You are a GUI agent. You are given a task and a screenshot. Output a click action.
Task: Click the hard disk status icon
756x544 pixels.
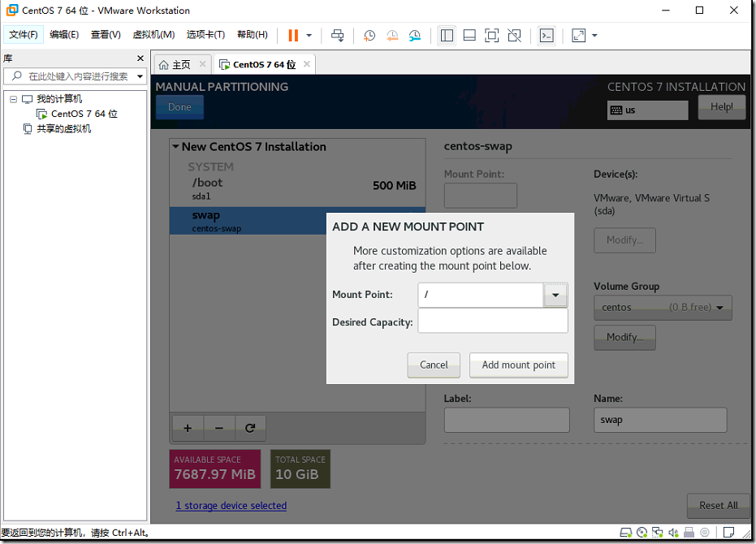625,533
